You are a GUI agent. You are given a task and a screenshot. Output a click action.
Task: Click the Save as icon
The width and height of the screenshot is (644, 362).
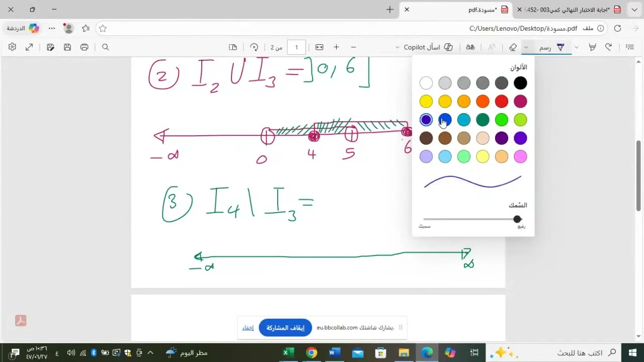point(50,47)
